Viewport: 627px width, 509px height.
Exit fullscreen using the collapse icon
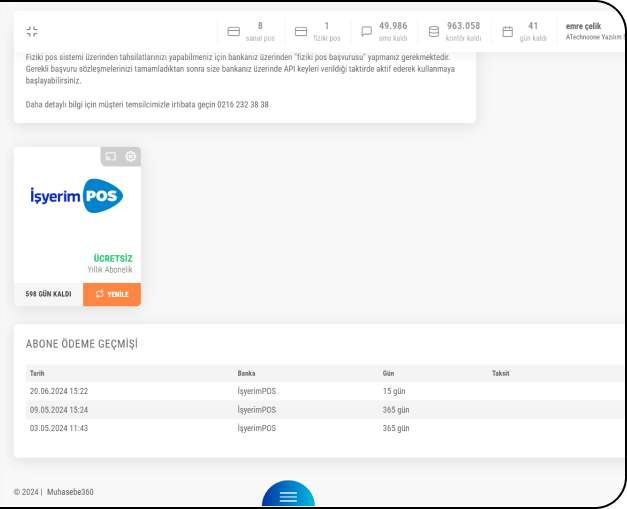pyautogui.click(x=32, y=31)
